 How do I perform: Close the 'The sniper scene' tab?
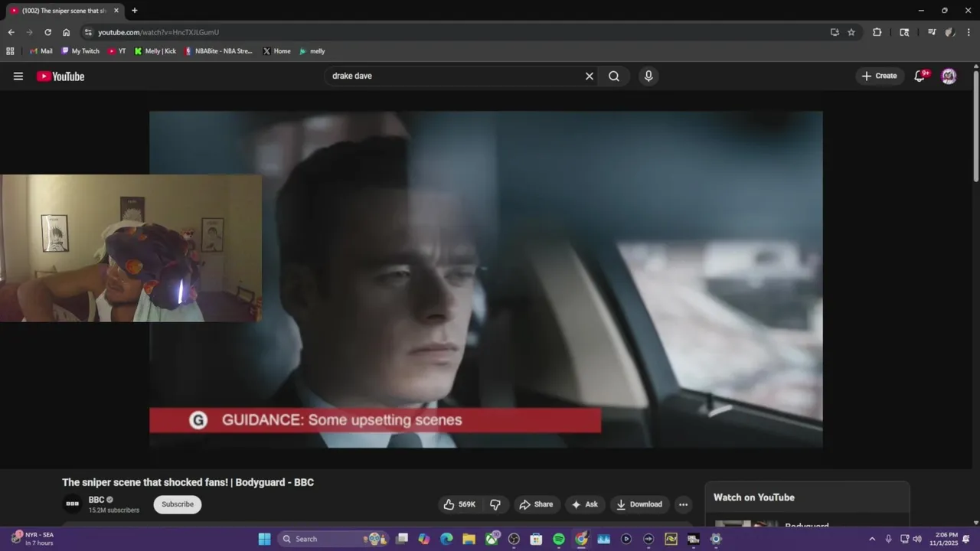(x=116, y=11)
